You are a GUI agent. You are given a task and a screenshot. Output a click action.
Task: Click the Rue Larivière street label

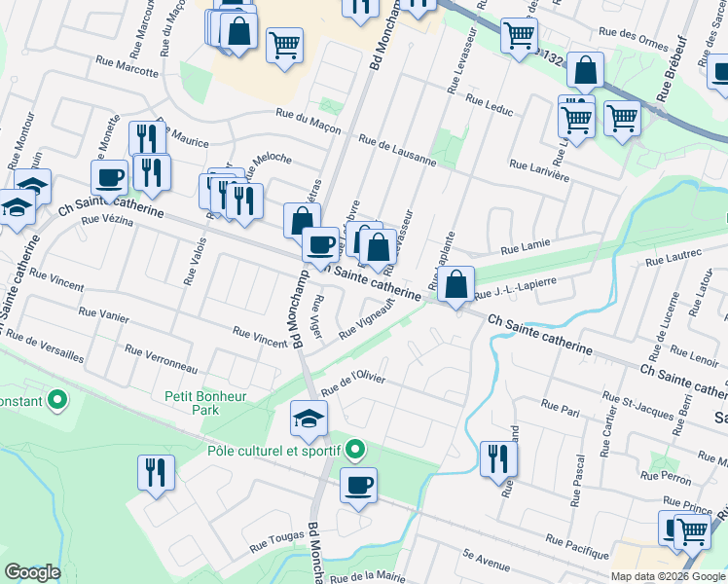(x=539, y=171)
